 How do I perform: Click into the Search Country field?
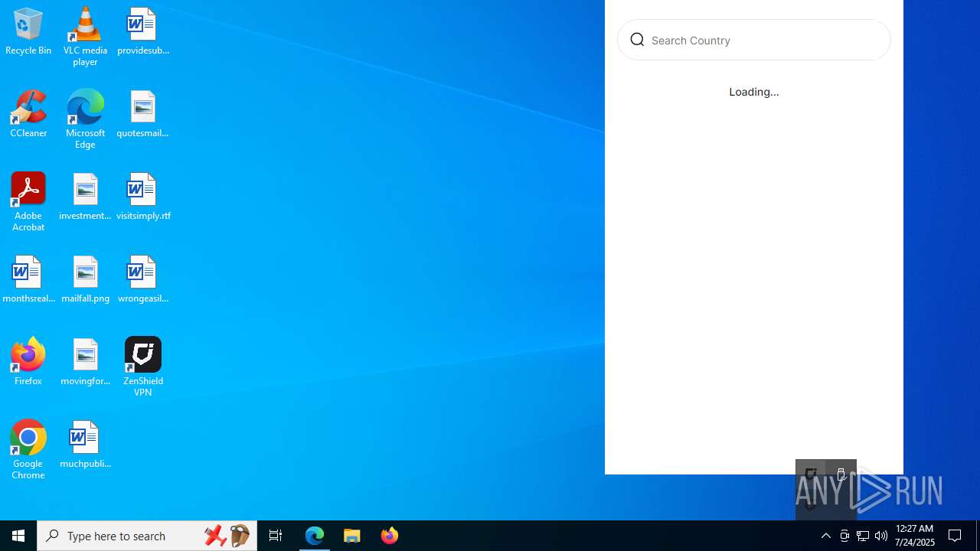(x=754, y=40)
